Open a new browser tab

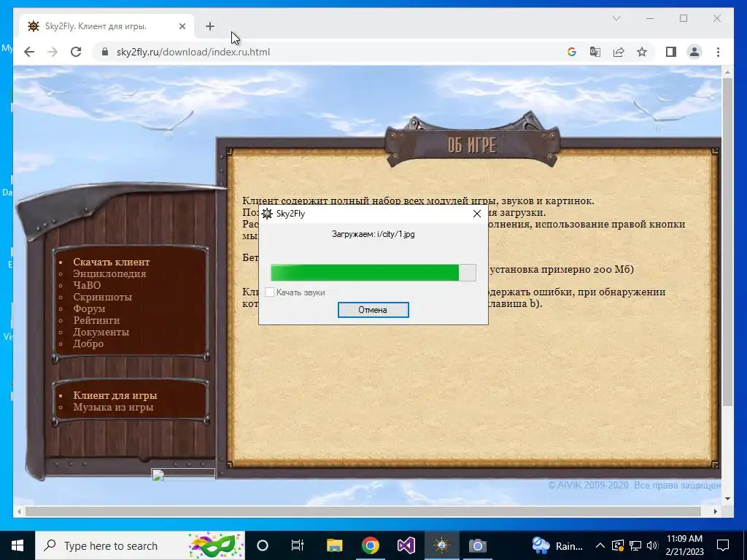pos(210,26)
